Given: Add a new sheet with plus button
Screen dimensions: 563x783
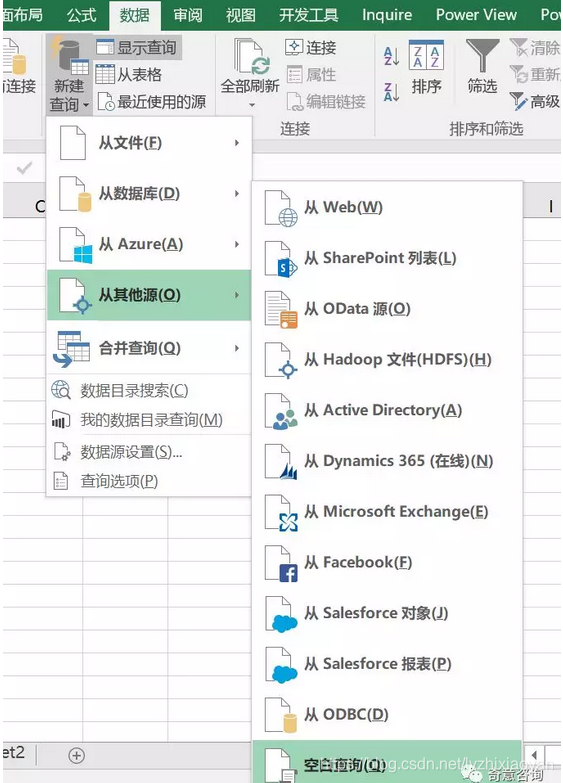Looking at the screenshot, I should point(76,756).
